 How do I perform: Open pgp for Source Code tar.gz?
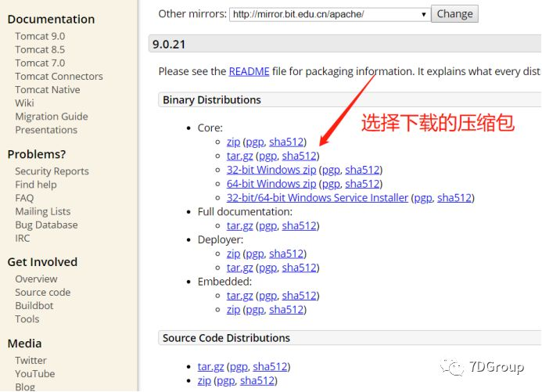[x=239, y=367]
